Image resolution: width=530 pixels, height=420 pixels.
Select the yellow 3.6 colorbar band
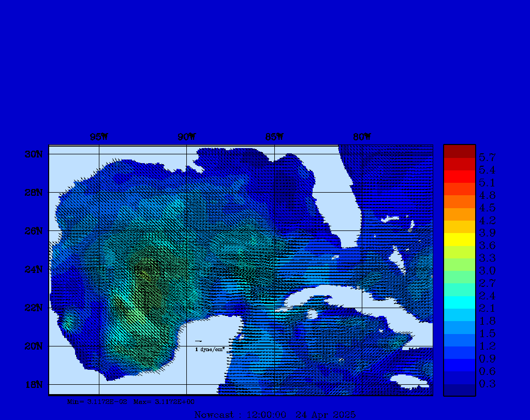coord(459,239)
